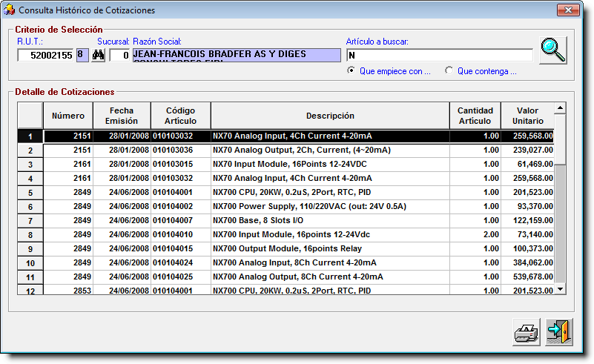Image resolution: width=594 pixels, height=364 pixels.
Task: Click 'NX700 Analog Output, 8Ch Current 4-20mA'
Action: (298, 277)
